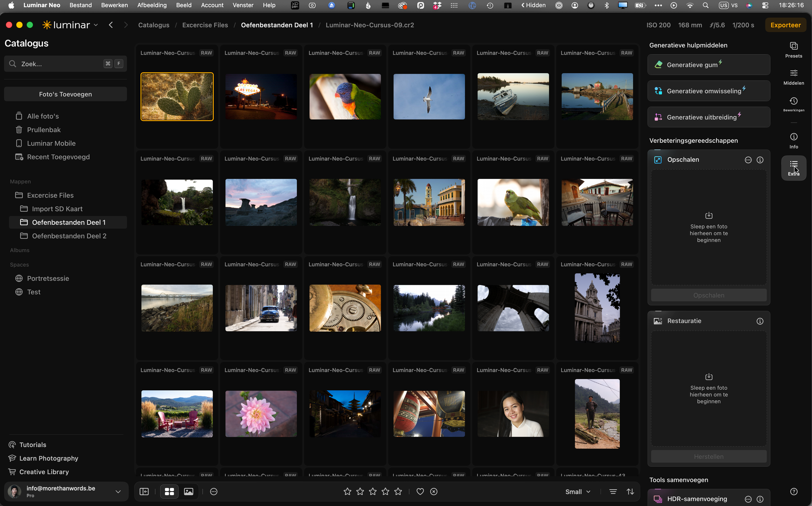Open the Apple menu
This screenshot has width=812, height=506.
click(x=11, y=5)
